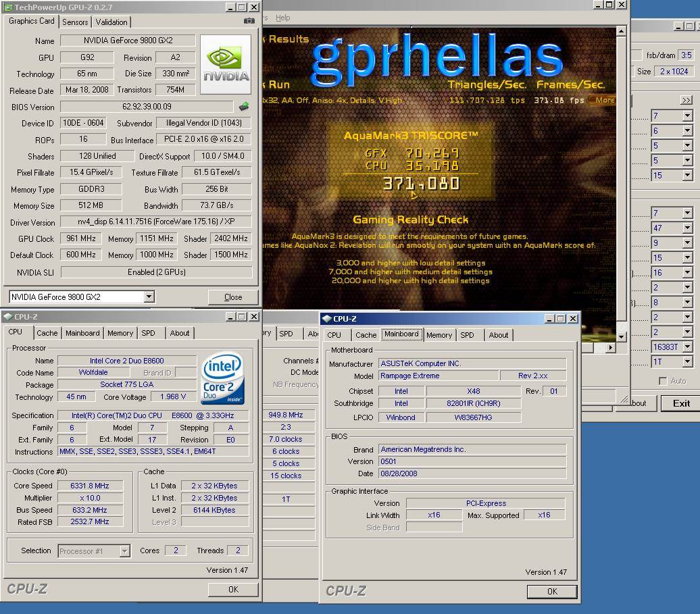Viewport: 700px width, 614px height.
Task: Click scroll-up arrow of AquaMark results window
Action: tap(621, 31)
